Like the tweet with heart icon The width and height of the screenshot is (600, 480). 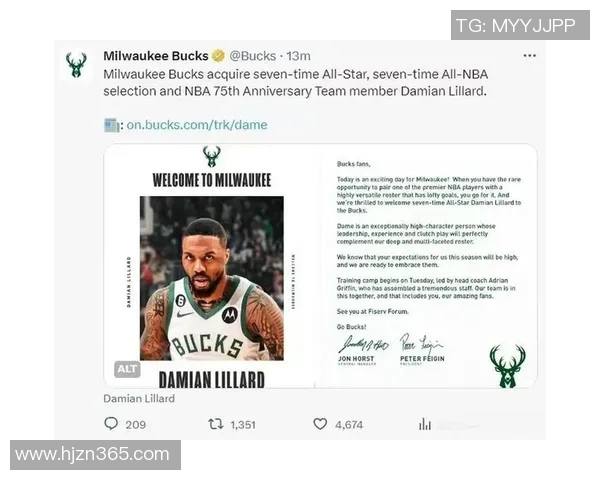pos(320,424)
